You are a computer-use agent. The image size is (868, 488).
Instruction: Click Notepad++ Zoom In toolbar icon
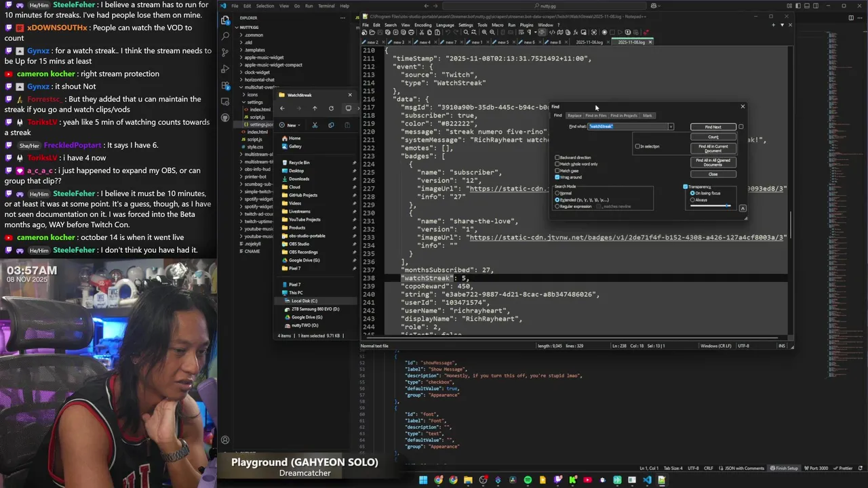click(484, 33)
